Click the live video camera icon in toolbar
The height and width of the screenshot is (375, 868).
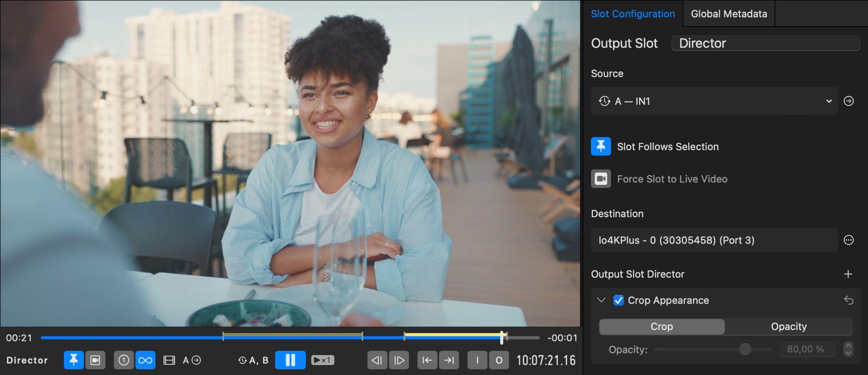coord(95,360)
